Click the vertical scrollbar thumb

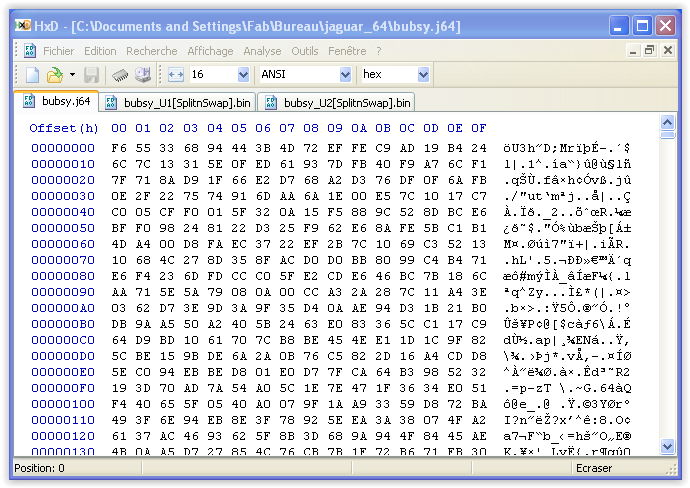pyautogui.click(x=668, y=135)
